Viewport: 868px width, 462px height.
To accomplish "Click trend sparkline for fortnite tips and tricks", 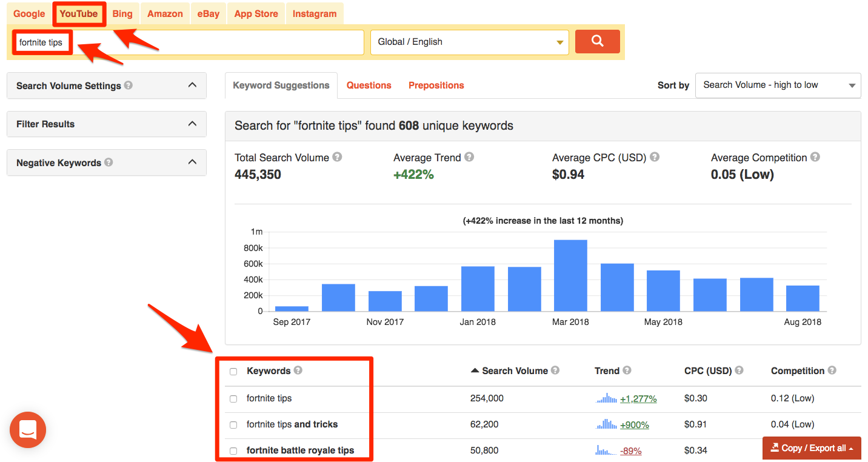I will [606, 424].
